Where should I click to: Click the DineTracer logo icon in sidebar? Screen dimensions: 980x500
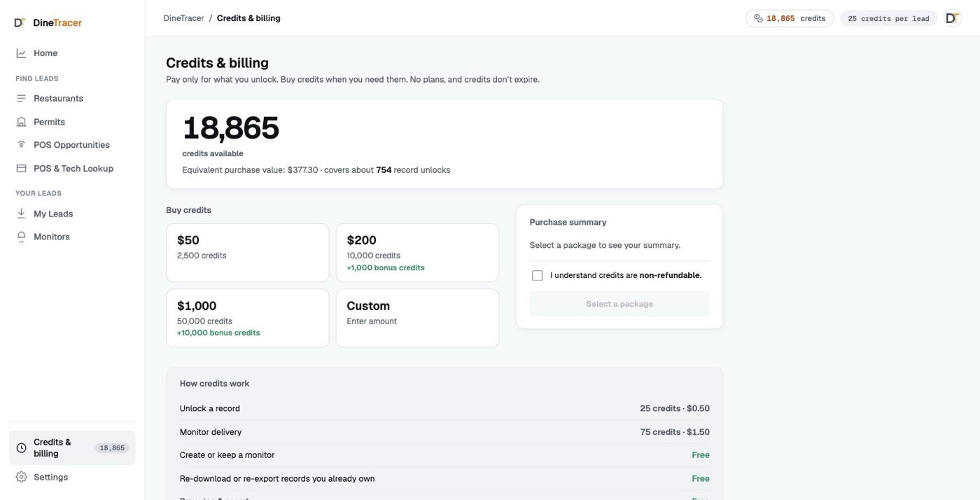[20, 23]
